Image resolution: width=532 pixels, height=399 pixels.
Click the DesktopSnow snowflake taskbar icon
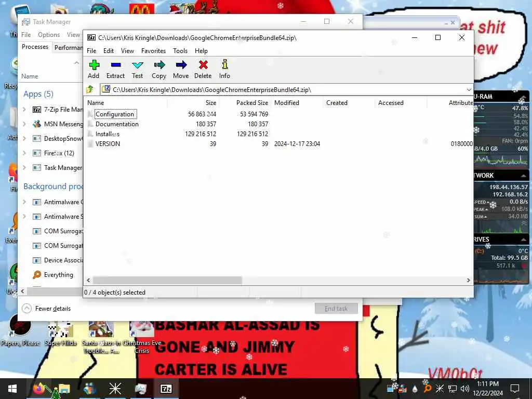coord(115,389)
